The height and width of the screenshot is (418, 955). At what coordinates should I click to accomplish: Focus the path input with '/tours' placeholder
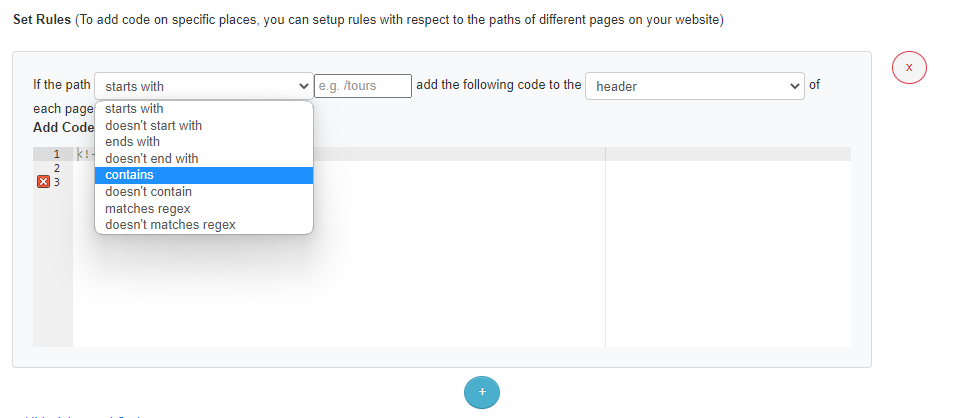tap(363, 86)
